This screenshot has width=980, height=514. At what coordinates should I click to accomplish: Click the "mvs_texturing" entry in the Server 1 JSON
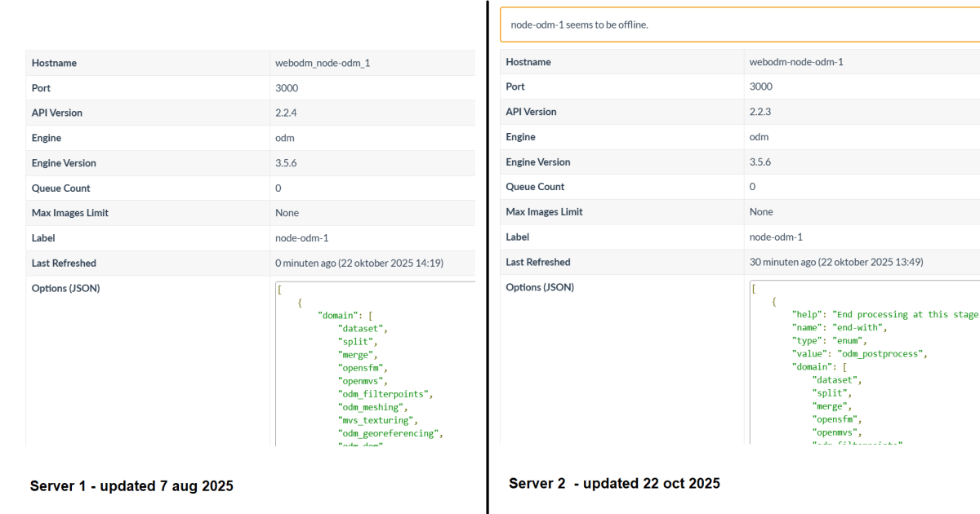point(378,420)
